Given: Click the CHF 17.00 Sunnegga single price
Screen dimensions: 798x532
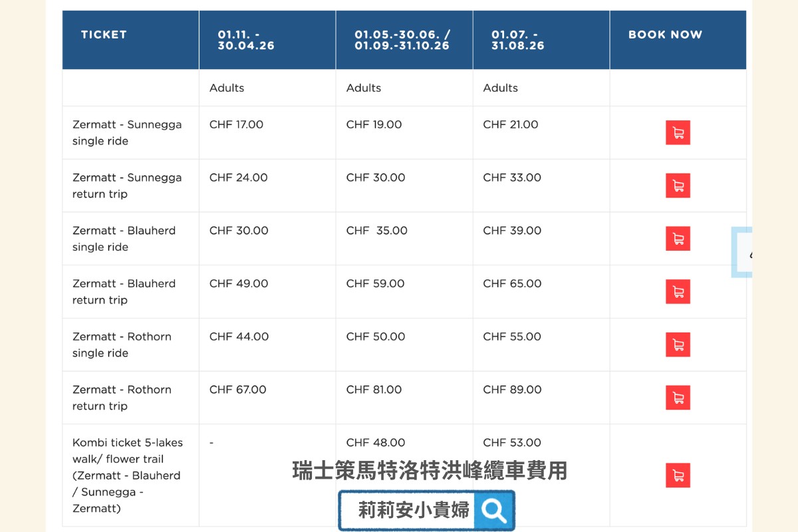Looking at the screenshot, I should point(236,124).
